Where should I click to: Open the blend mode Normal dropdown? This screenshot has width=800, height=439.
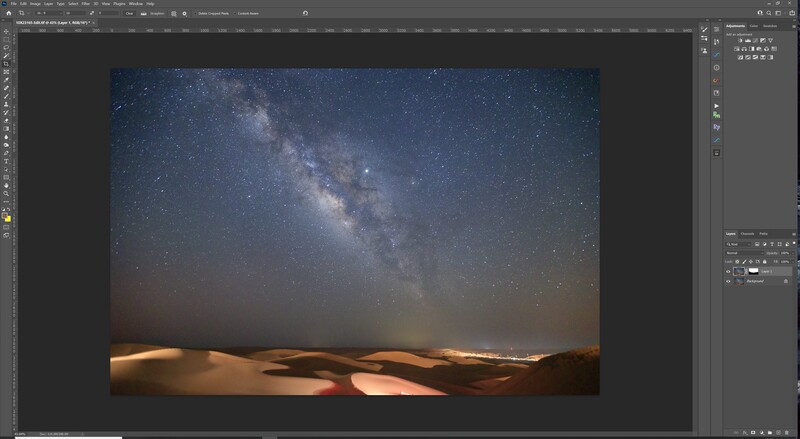744,253
